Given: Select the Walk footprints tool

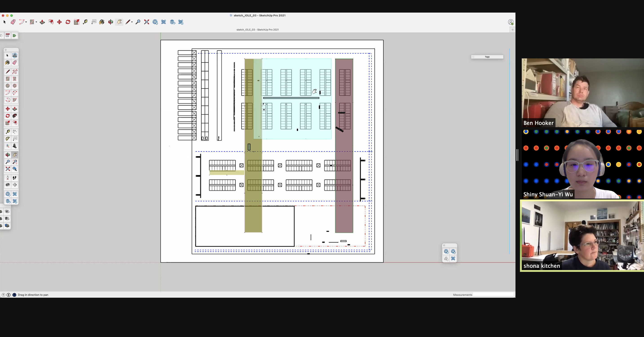Looking at the screenshot, I should [x=15, y=178].
